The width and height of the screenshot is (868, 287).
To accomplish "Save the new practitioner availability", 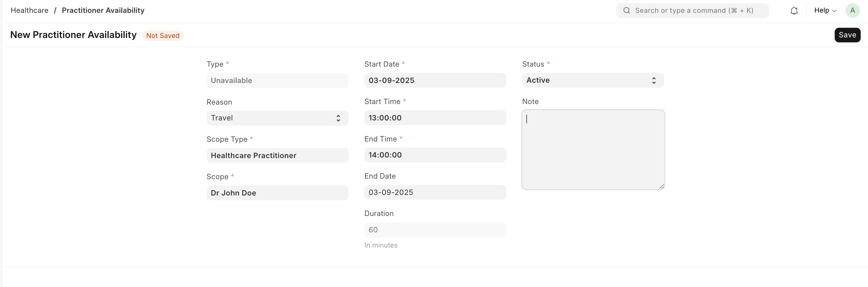I will pyautogui.click(x=847, y=35).
